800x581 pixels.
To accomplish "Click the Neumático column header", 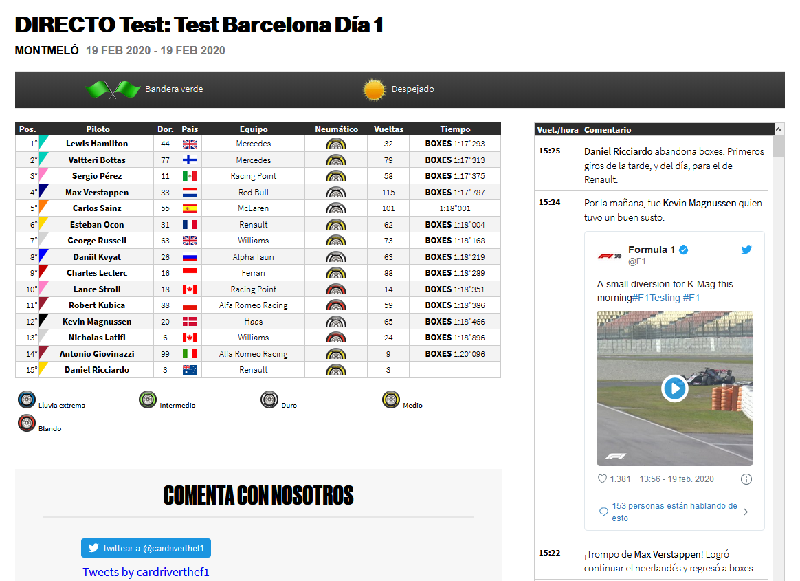I will tap(336, 129).
